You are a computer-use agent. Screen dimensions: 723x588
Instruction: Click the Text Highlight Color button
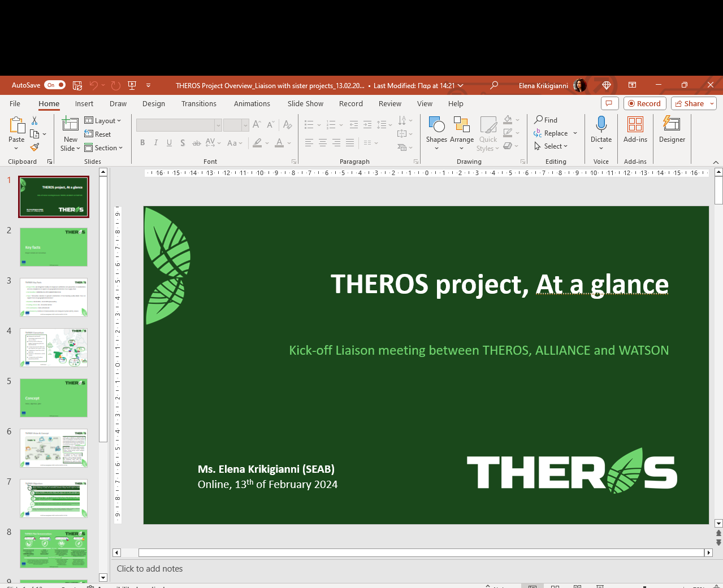[x=258, y=143]
